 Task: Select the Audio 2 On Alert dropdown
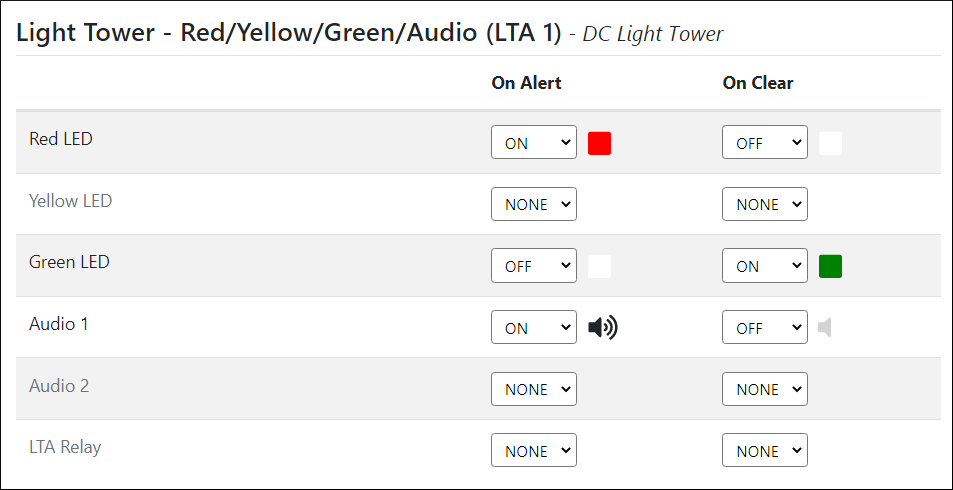(533, 389)
